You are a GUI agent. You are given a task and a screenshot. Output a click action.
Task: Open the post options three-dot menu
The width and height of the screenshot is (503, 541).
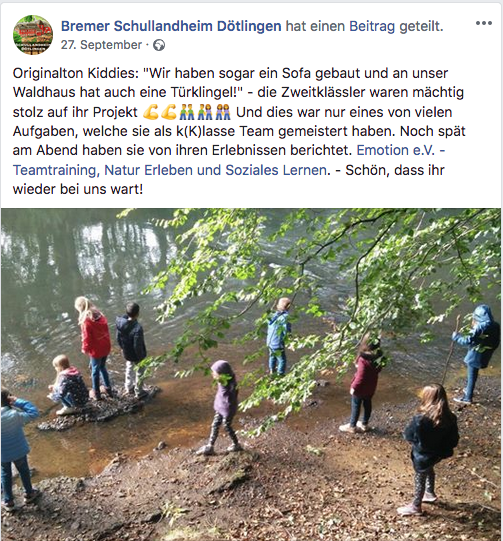484,23
